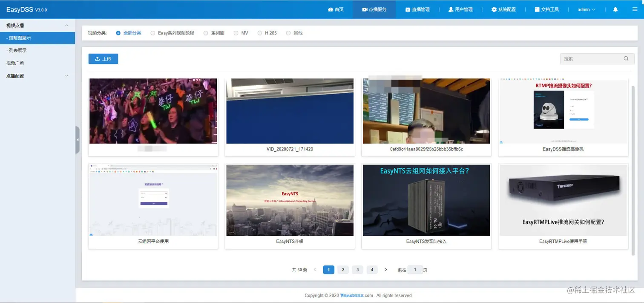Open the concert crowd video thumbnail
The image size is (644, 303).
[x=153, y=111]
